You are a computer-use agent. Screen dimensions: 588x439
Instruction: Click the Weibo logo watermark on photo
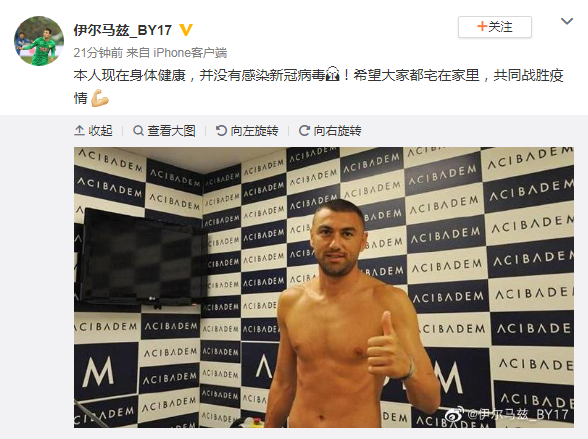click(454, 414)
